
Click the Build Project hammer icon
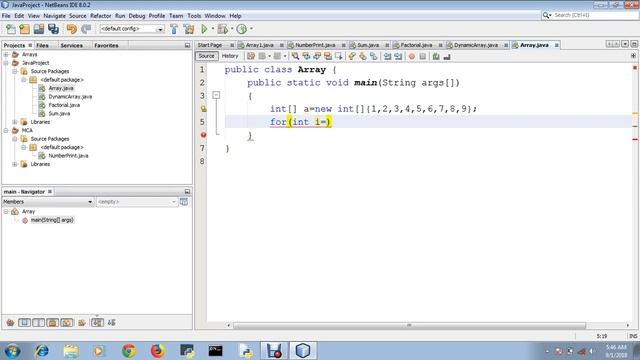[x=174, y=29]
